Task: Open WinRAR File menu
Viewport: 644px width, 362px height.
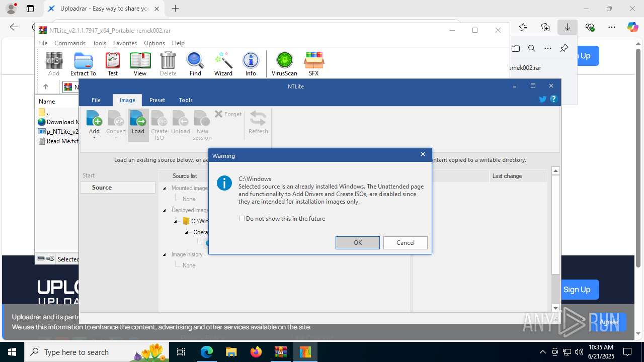Action: (x=43, y=43)
